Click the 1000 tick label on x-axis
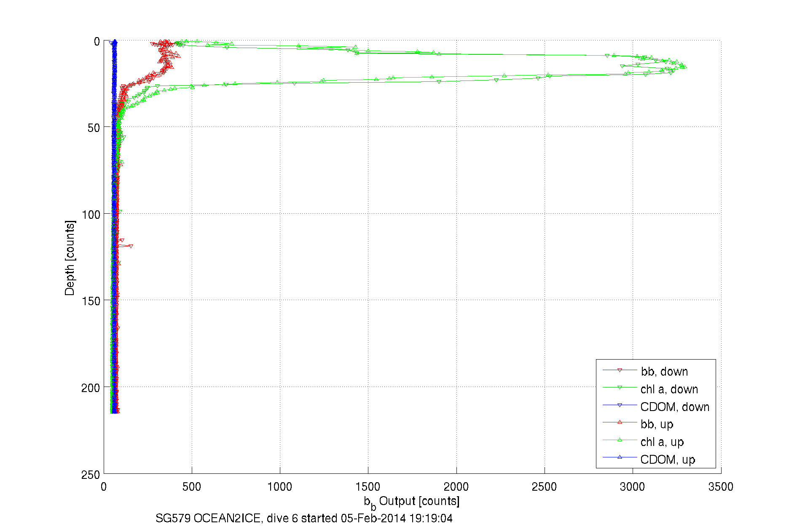797x532 pixels. (280, 487)
